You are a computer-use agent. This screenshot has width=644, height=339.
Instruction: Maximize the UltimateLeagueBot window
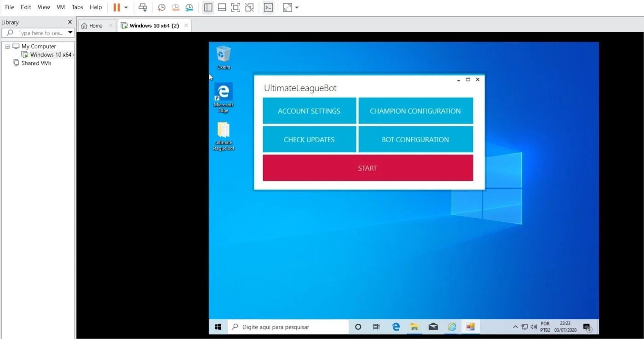[468, 80]
